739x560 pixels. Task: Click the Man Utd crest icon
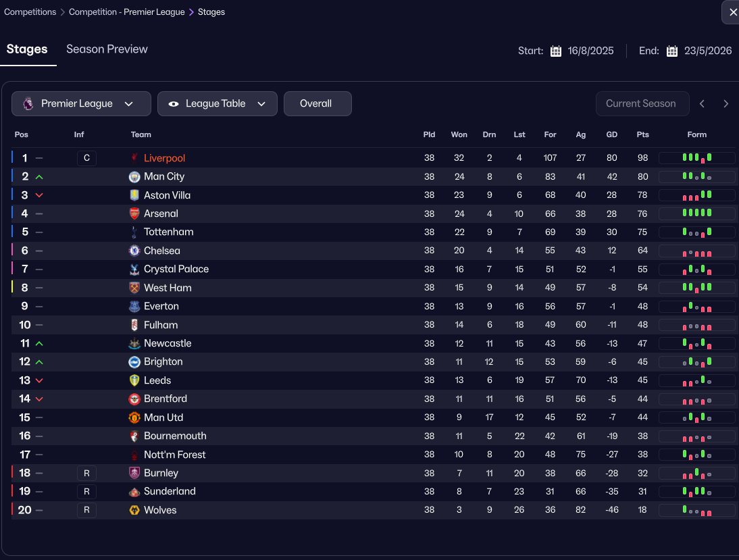(134, 417)
